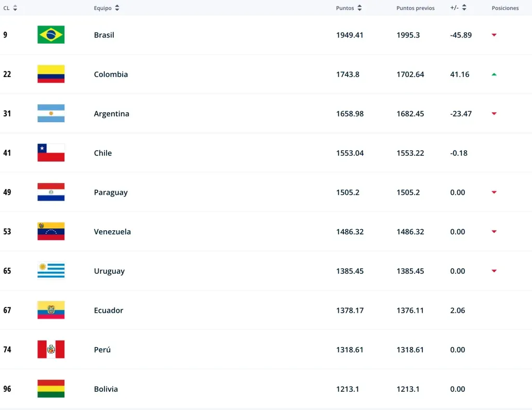Click the Chile flag icon
The width and height of the screenshot is (532, 410).
(x=51, y=153)
